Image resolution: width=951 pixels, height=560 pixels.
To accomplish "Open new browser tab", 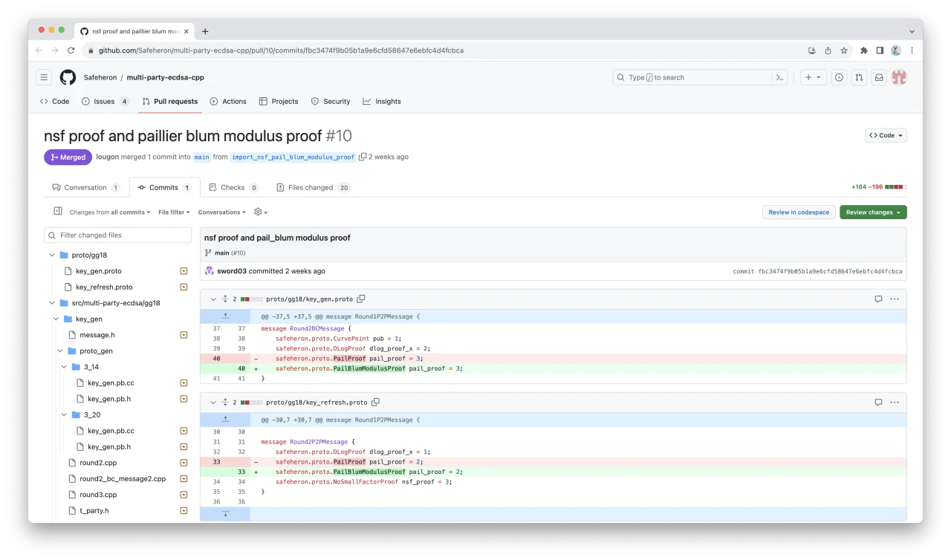I will point(205,31).
